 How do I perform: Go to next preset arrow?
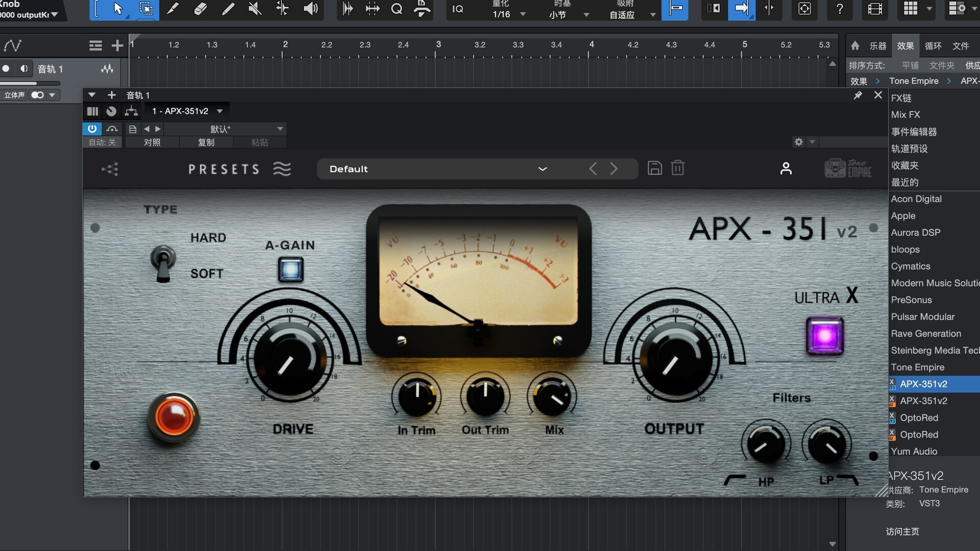click(614, 169)
